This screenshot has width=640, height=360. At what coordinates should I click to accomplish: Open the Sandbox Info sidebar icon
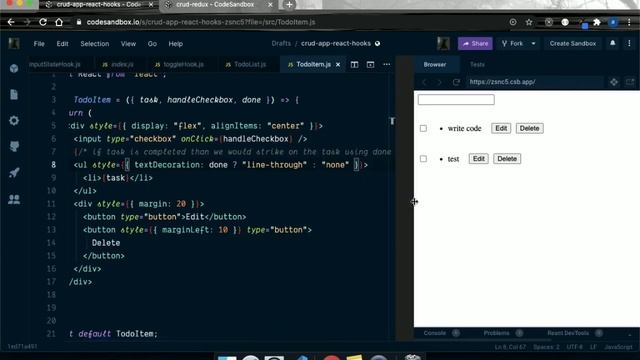(x=14, y=68)
